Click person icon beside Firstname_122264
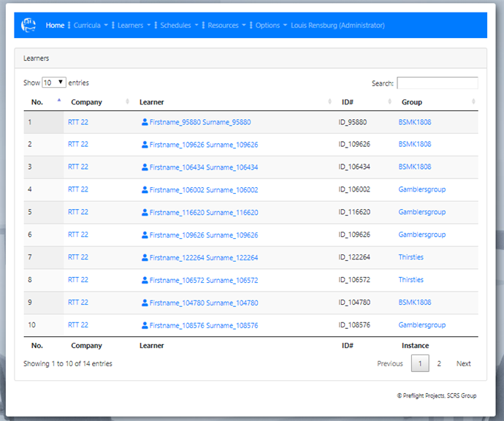Screen dimensions: 504x421 pos(145,257)
